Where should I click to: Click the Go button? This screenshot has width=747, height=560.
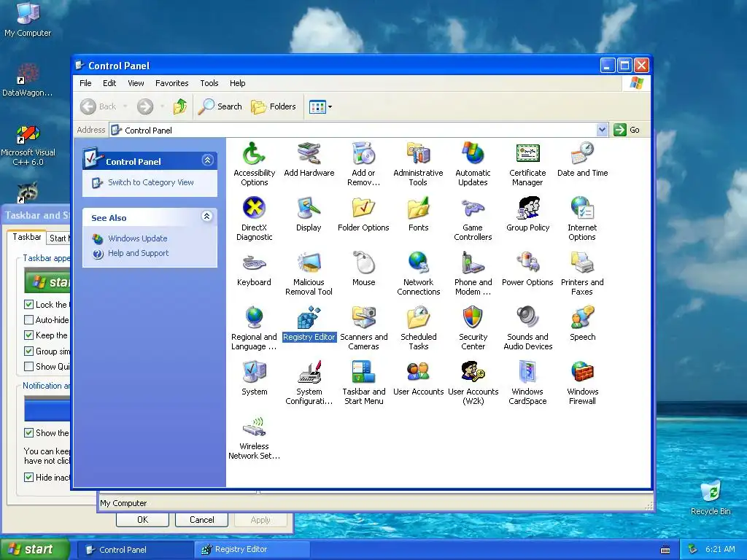coord(627,130)
